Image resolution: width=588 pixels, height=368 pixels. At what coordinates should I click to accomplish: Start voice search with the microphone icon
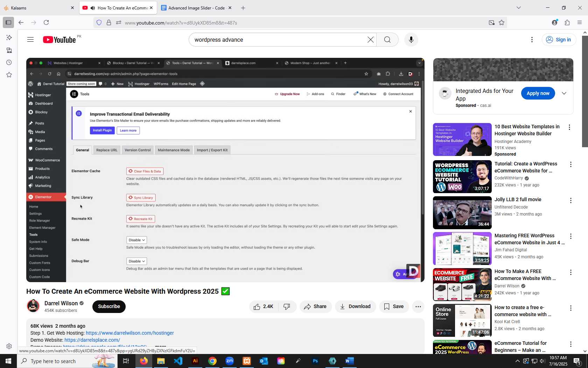point(411,40)
